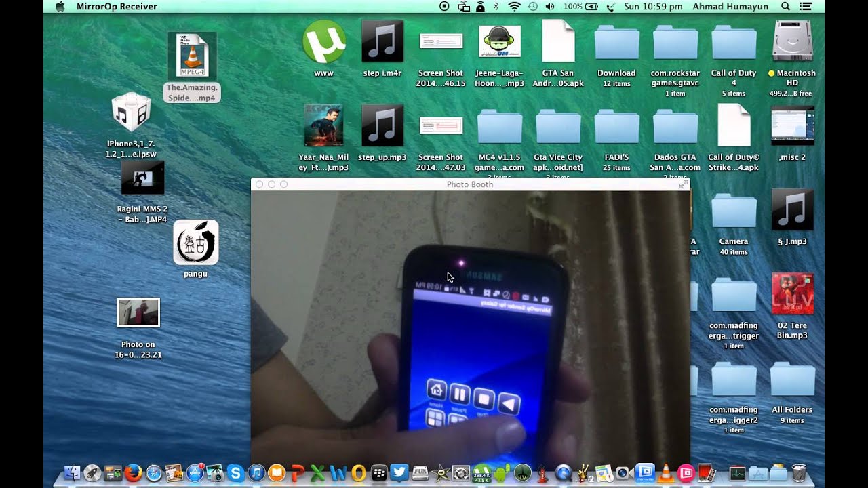Open BlackBerry app in dock
The height and width of the screenshot is (488, 868).
[378, 473]
